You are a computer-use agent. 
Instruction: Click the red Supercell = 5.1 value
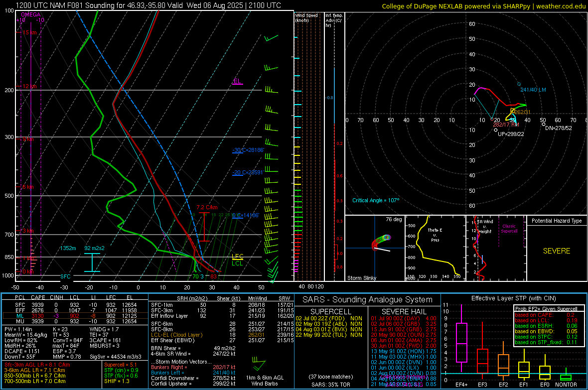[121, 365]
